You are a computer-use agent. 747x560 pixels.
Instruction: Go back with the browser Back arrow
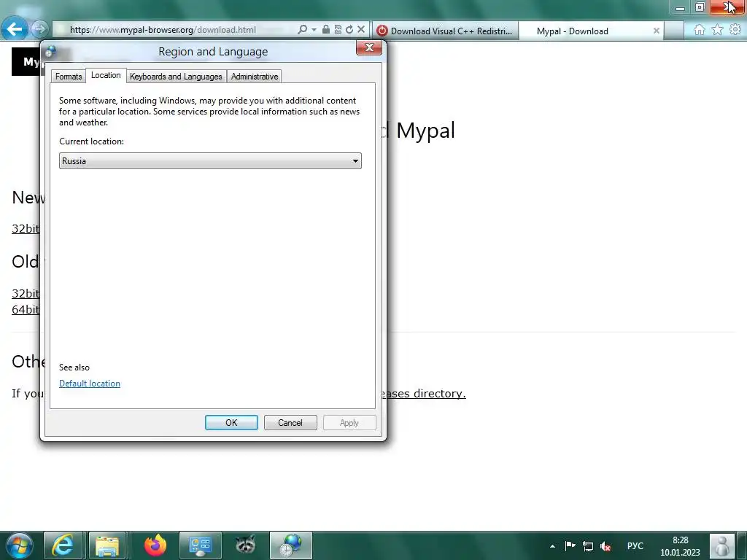point(15,29)
